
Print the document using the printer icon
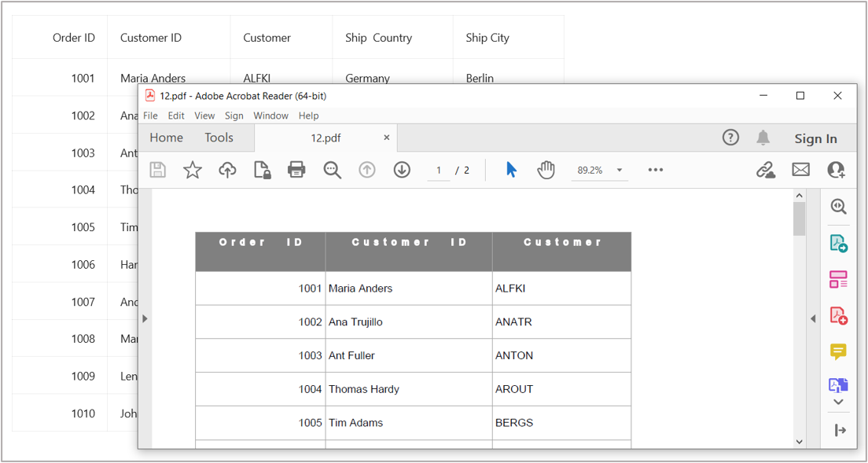pos(296,170)
